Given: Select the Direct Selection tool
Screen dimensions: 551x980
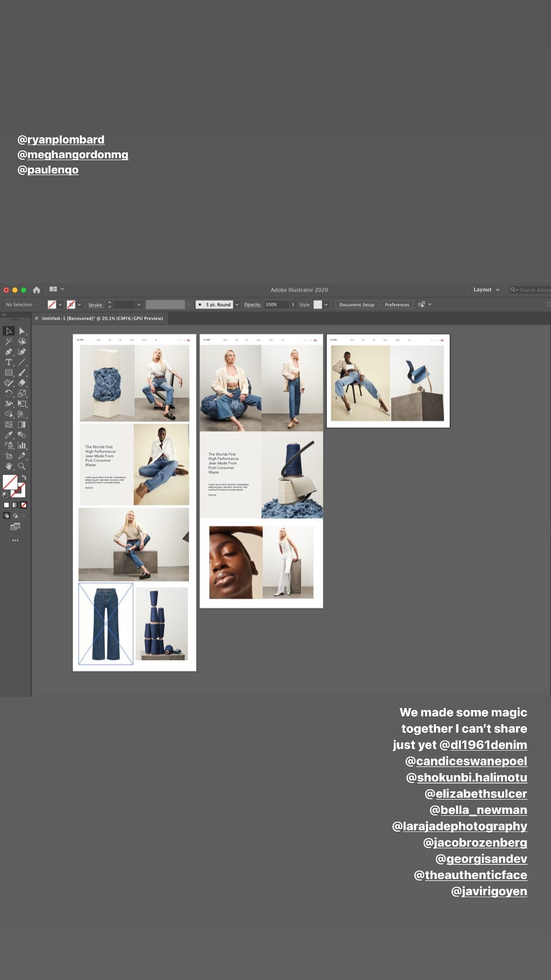Looking at the screenshot, I should point(22,331).
